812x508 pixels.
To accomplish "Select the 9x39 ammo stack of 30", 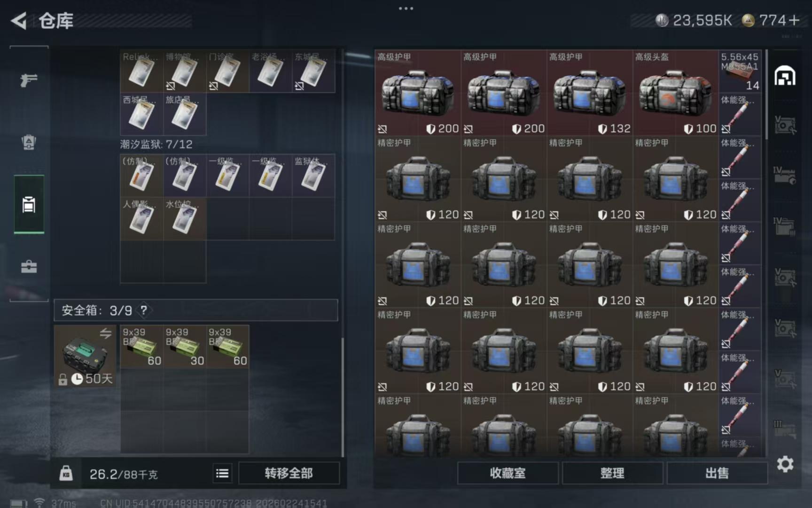I will pyautogui.click(x=185, y=347).
